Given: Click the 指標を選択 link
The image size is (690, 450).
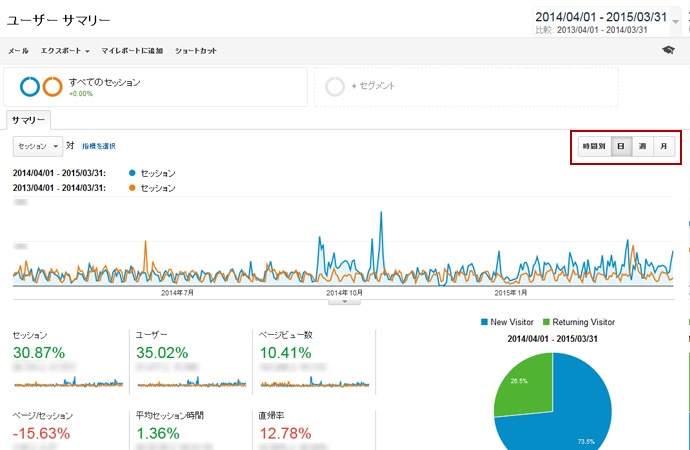Looking at the screenshot, I should pyautogui.click(x=99, y=146).
